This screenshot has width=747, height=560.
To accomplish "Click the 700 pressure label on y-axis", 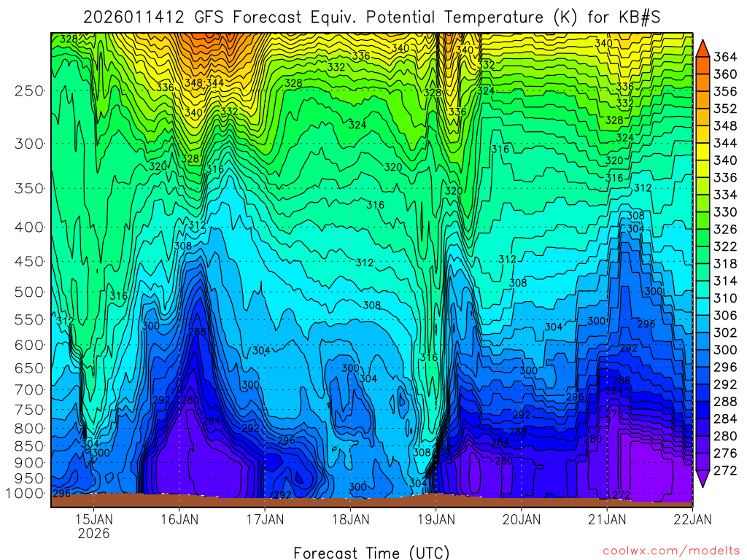I will (29, 389).
